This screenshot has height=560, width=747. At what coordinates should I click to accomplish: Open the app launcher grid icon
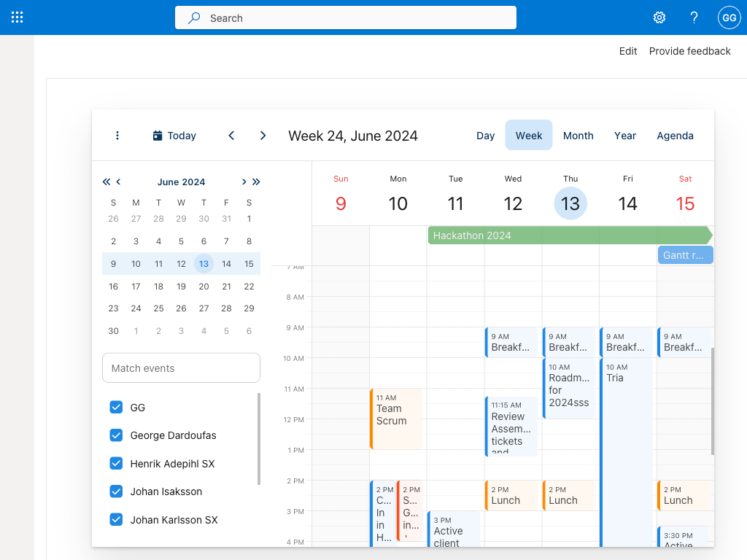tap(18, 17)
